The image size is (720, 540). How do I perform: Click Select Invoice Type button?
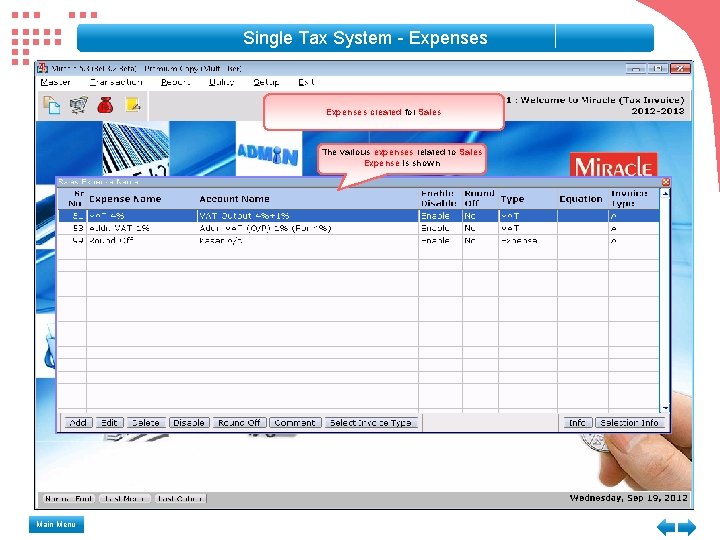(371, 422)
